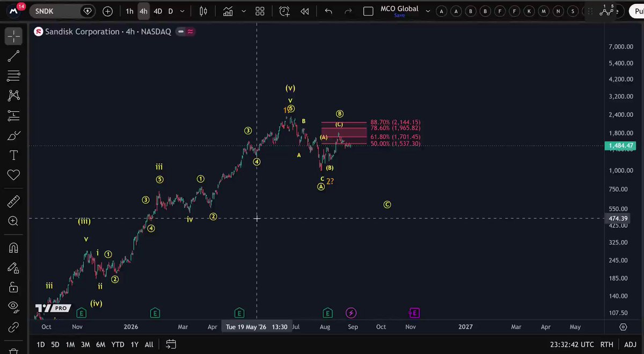644x354 pixels.
Task: Toggle fullscreen mode square icon
Action: pyautogui.click(x=368, y=11)
